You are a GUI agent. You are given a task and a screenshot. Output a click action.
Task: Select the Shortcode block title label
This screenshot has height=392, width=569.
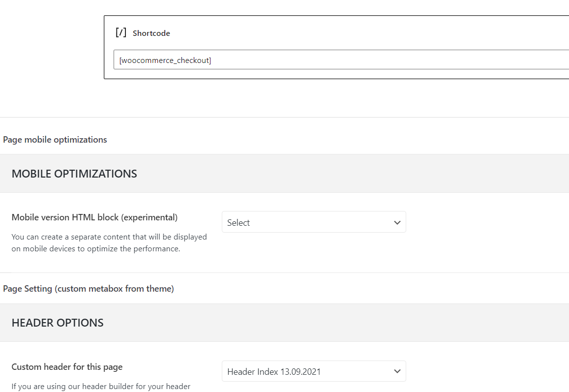click(151, 33)
